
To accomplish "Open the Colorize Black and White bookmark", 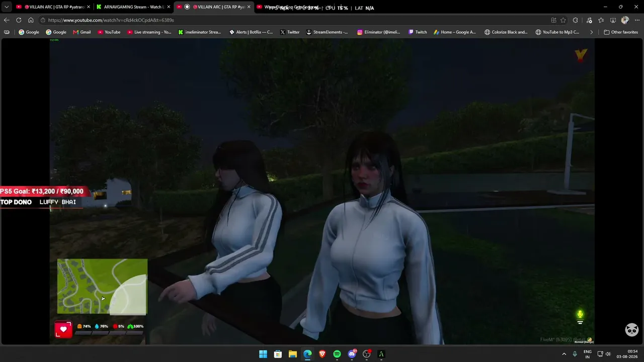I will (x=506, y=32).
